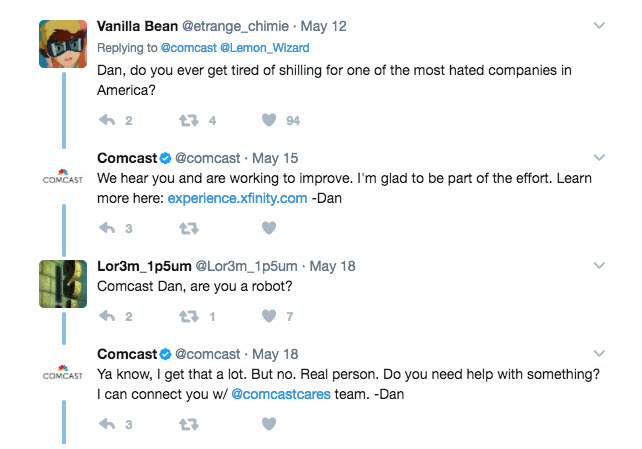642x449 pixels.
Task: Reply to the 'are you a robot' tweet
Action: tap(107, 316)
